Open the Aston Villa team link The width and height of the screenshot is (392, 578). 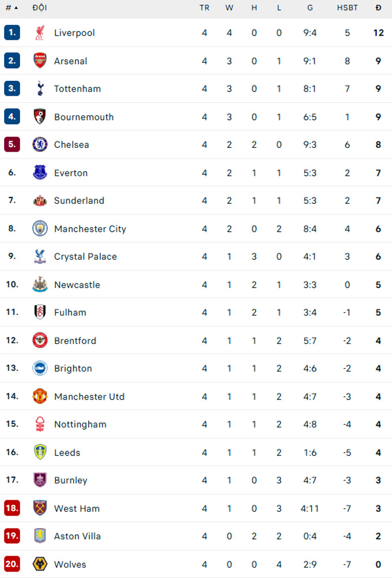(x=77, y=536)
